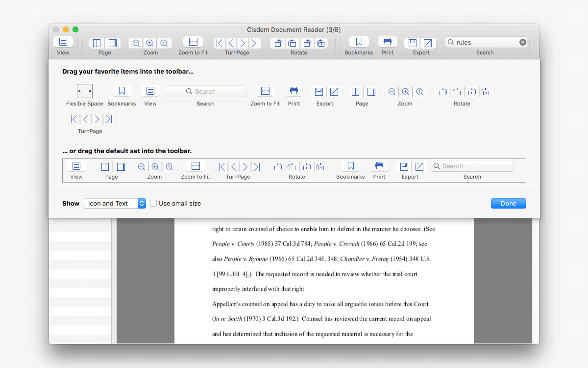Click floppy-disk Export icon in the default set
588x368 pixels.
coord(404,167)
